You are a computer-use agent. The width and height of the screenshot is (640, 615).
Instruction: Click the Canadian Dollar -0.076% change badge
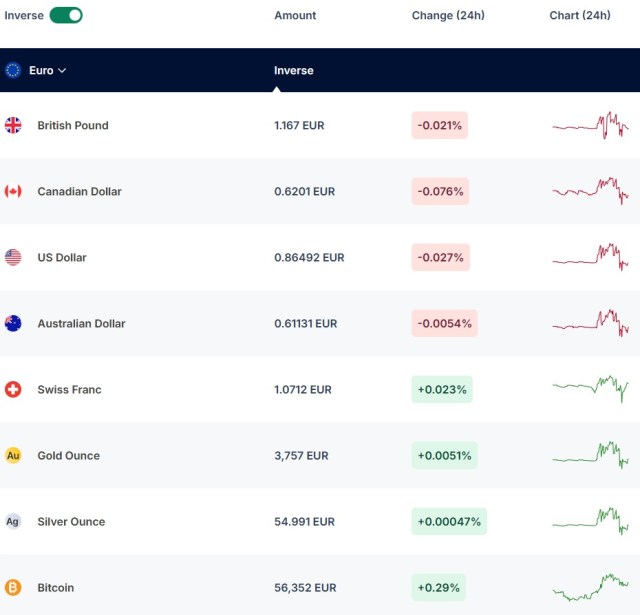click(x=440, y=191)
